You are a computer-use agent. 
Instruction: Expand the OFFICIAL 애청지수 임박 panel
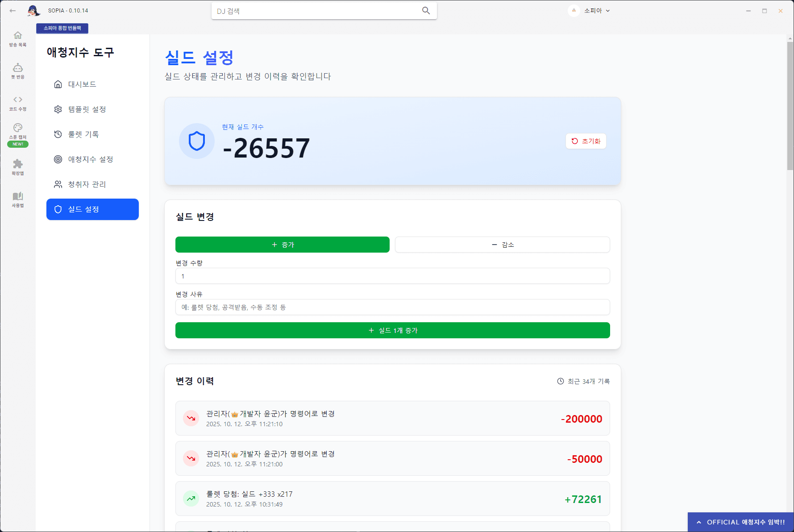[x=741, y=522]
